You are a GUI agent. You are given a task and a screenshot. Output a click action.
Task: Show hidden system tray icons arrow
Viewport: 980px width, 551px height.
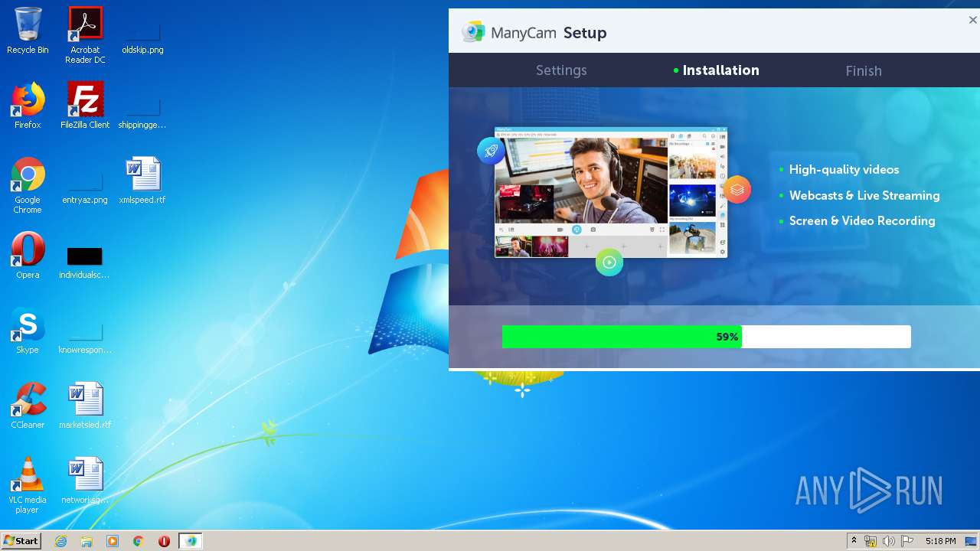coord(854,541)
